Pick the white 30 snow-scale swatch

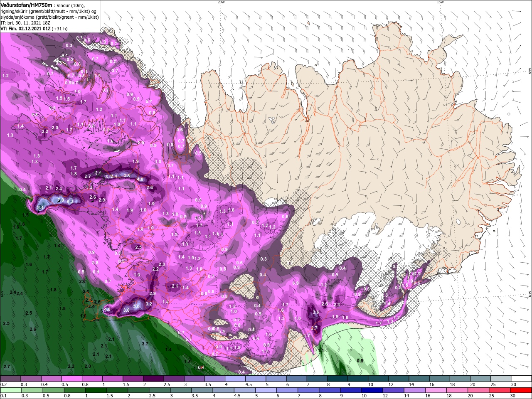(x=521, y=379)
